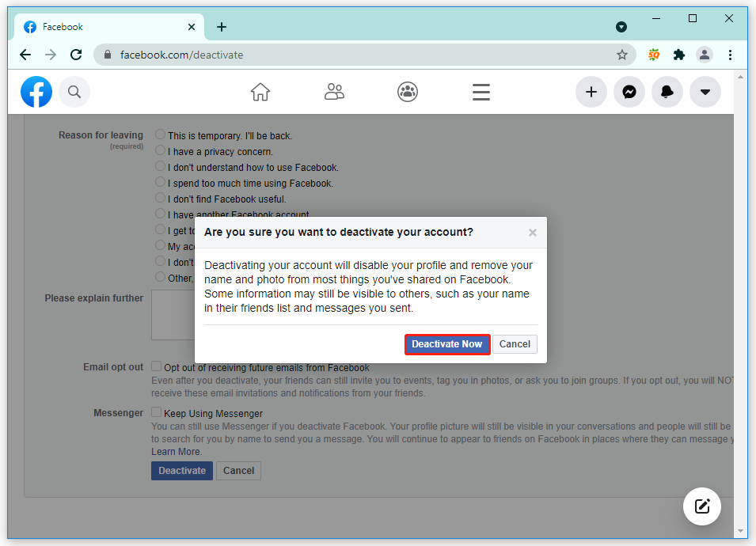Open the Messenger icon

click(629, 92)
